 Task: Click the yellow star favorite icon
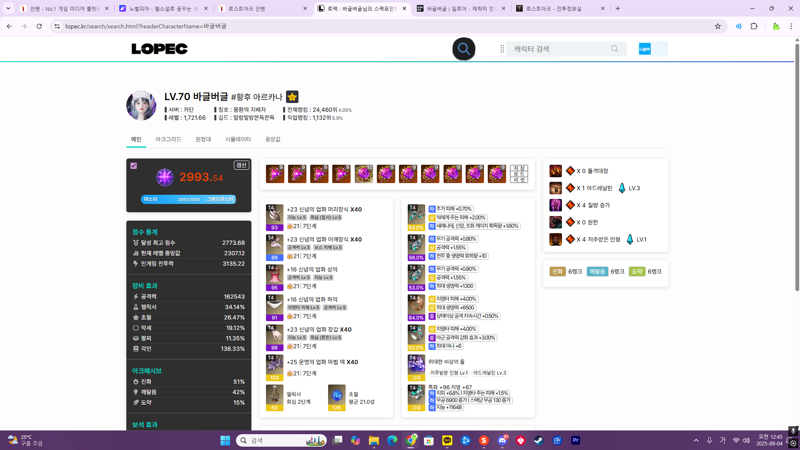292,97
